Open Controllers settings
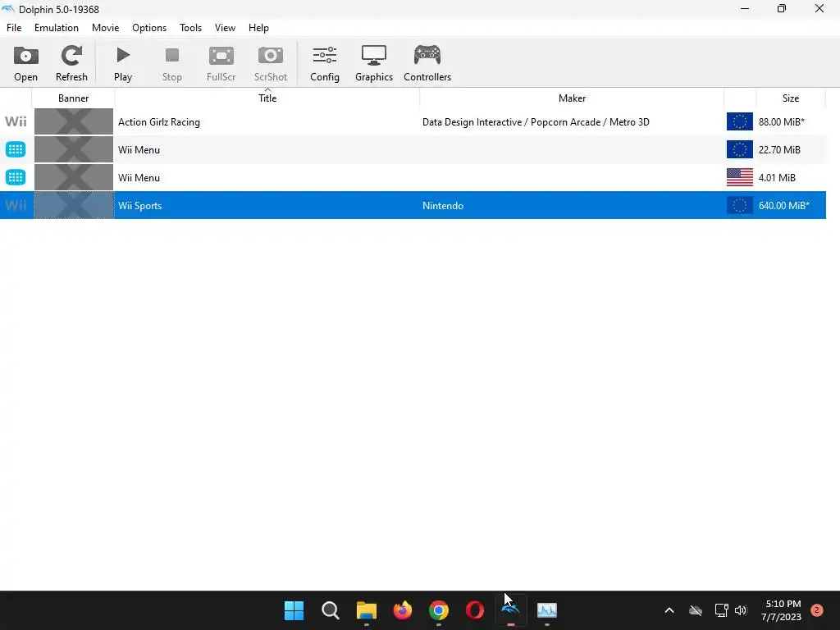Viewport: 840px width, 630px height. coord(427,64)
